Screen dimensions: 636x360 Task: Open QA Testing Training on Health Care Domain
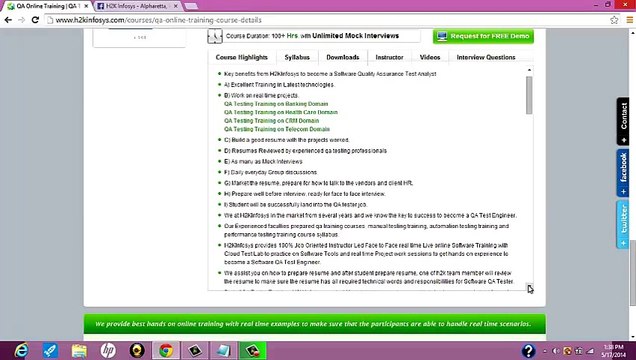click(281, 112)
